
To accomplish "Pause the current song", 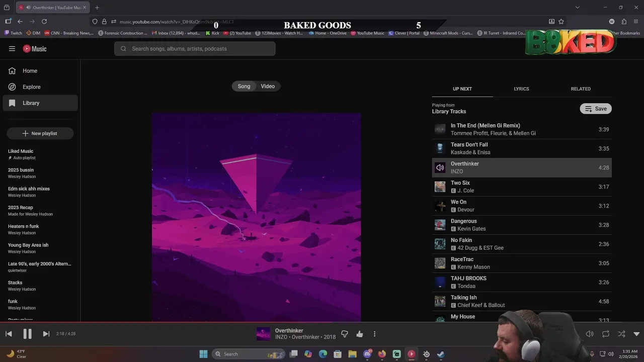I will [x=27, y=334].
